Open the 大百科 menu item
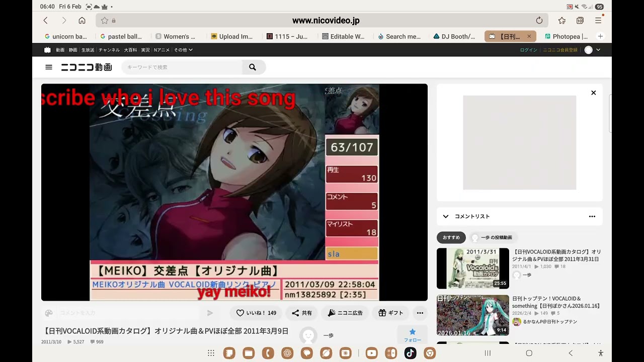Image resolution: width=644 pixels, height=362 pixels. [130, 50]
